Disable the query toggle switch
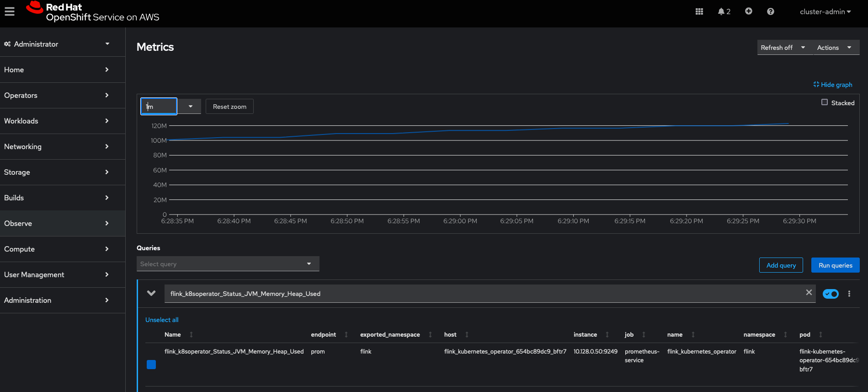 (830, 294)
